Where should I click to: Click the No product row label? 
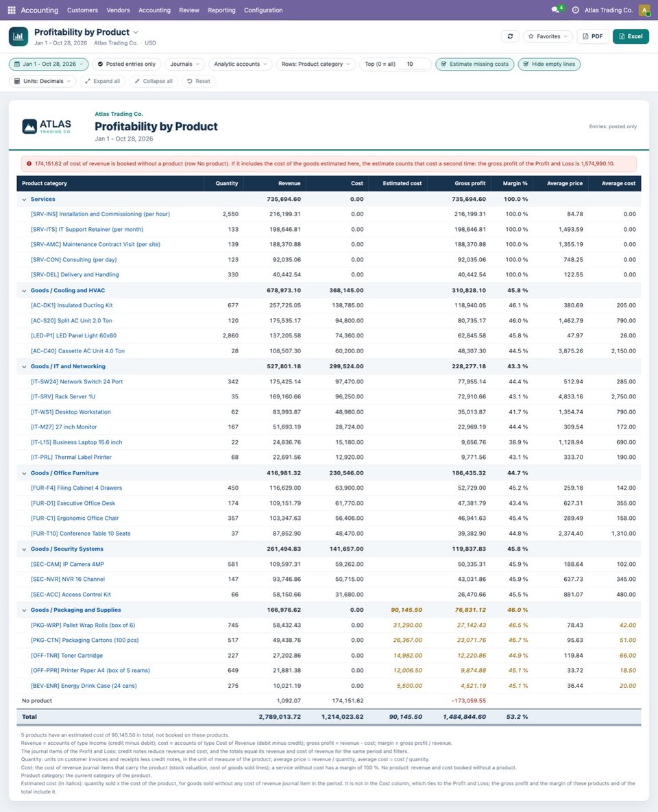(x=37, y=701)
